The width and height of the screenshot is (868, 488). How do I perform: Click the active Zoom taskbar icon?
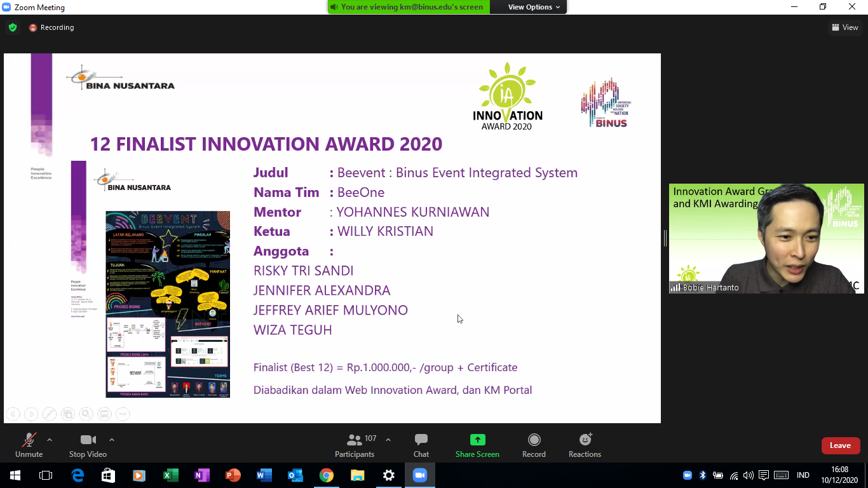point(420,475)
